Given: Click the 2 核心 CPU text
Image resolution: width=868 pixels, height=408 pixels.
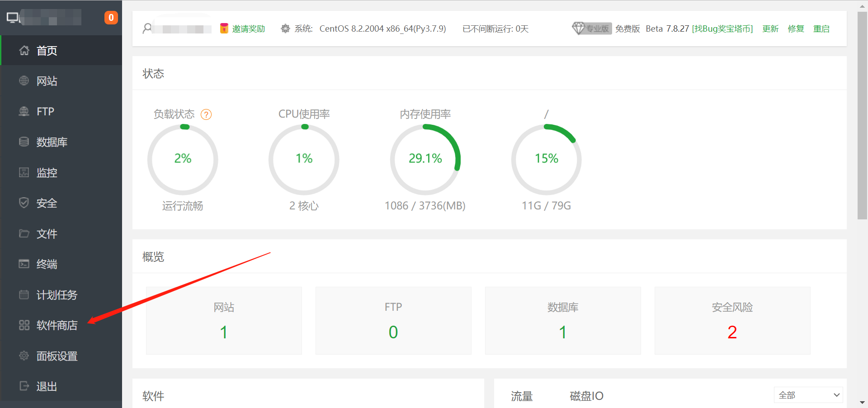Looking at the screenshot, I should click(304, 206).
